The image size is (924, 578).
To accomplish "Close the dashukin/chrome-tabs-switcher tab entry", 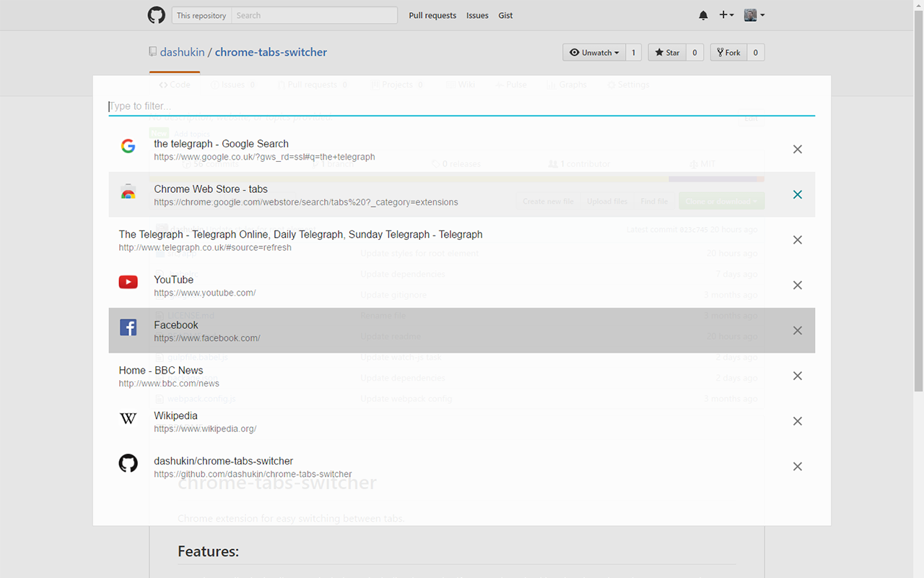I will click(x=798, y=467).
